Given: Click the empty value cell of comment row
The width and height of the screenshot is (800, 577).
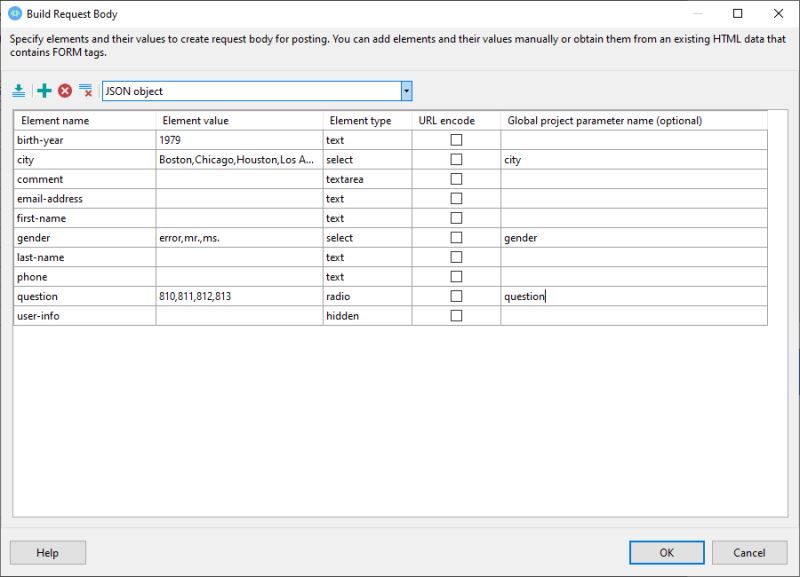Looking at the screenshot, I should [239, 179].
